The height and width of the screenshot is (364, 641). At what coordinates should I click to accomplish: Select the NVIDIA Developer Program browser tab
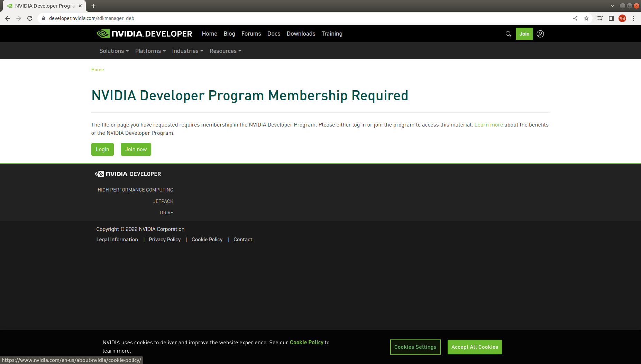point(44,6)
